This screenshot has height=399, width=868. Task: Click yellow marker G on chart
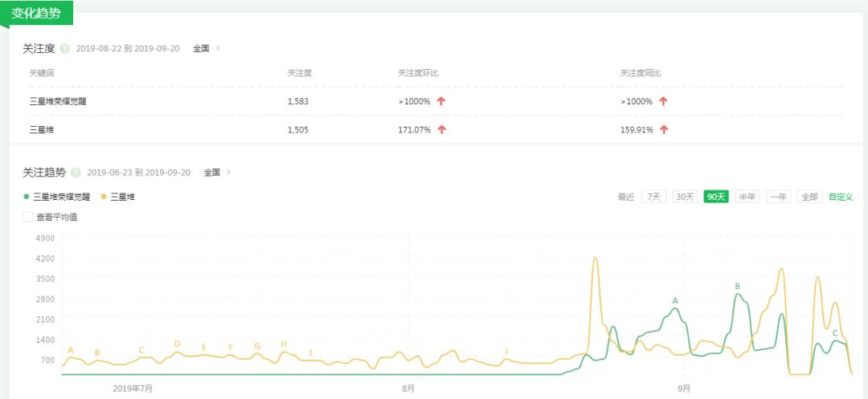click(x=257, y=347)
